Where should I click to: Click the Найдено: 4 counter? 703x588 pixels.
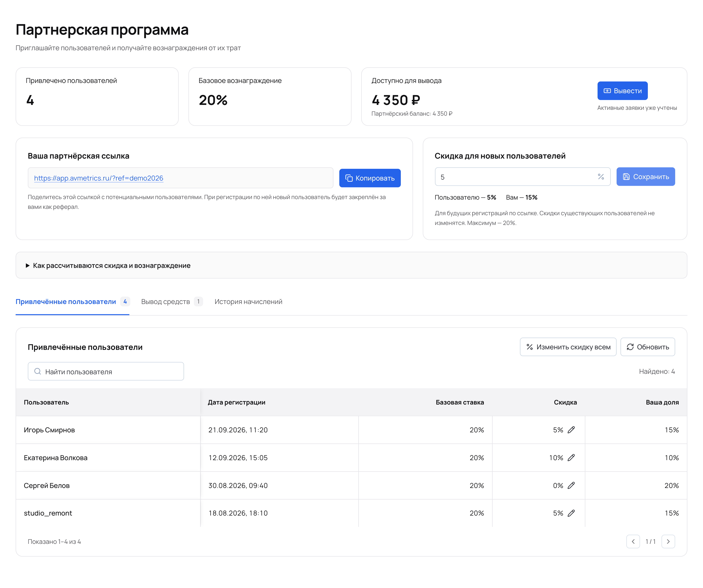click(x=657, y=372)
